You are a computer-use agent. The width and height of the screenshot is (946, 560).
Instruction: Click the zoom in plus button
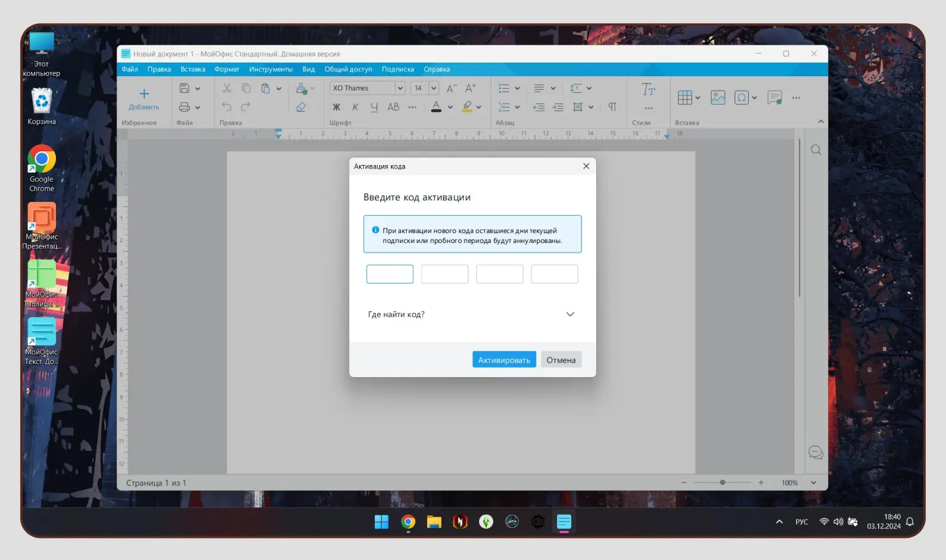(x=761, y=483)
